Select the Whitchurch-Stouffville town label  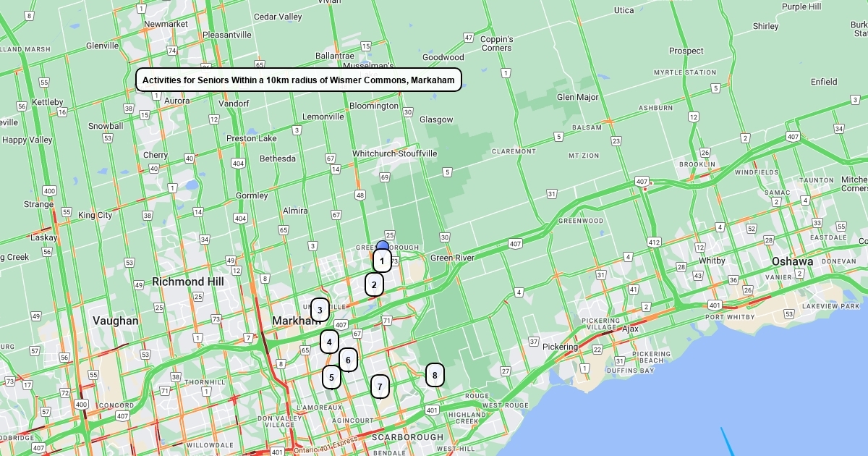point(394,153)
